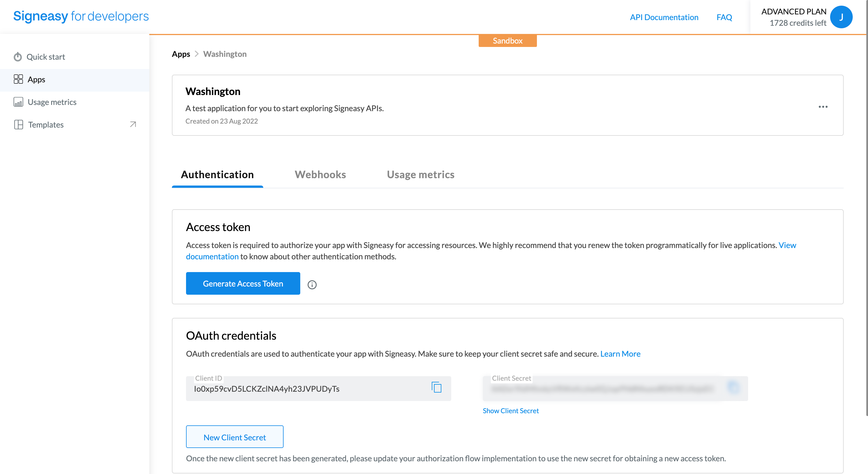Click the orange Sandbox badge
Image resolution: width=868 pixels, height=474 pixels.
508,41
